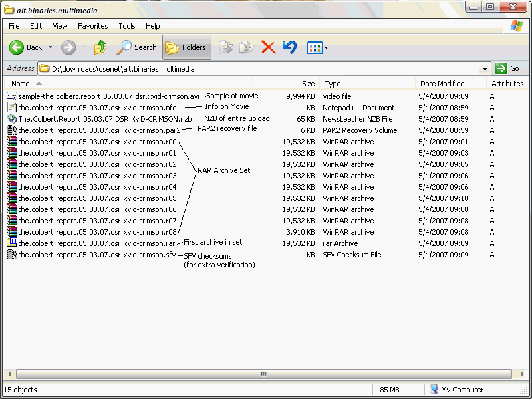Select the .r00 WinRAR archive icon
532x399 pixels.
point(12,142)
